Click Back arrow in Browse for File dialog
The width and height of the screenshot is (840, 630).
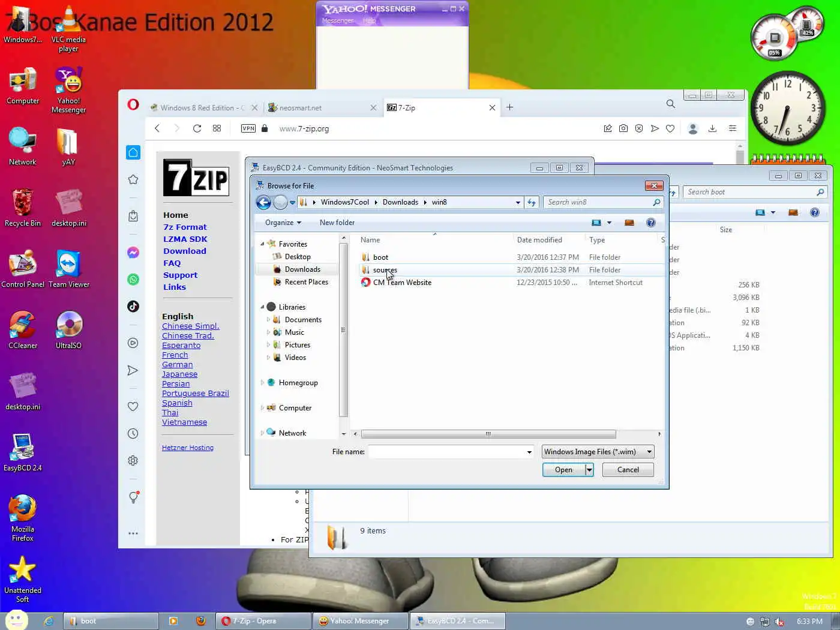(263, 202)
